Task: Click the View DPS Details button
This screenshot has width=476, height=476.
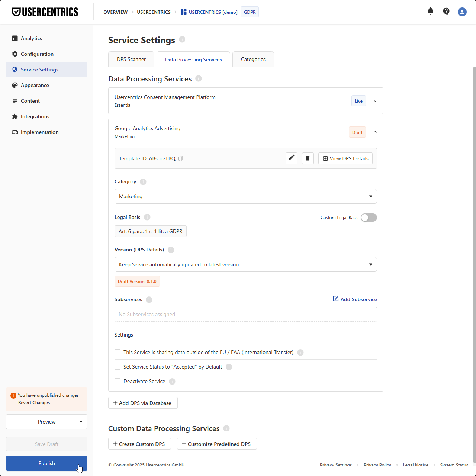Action: 345,158
